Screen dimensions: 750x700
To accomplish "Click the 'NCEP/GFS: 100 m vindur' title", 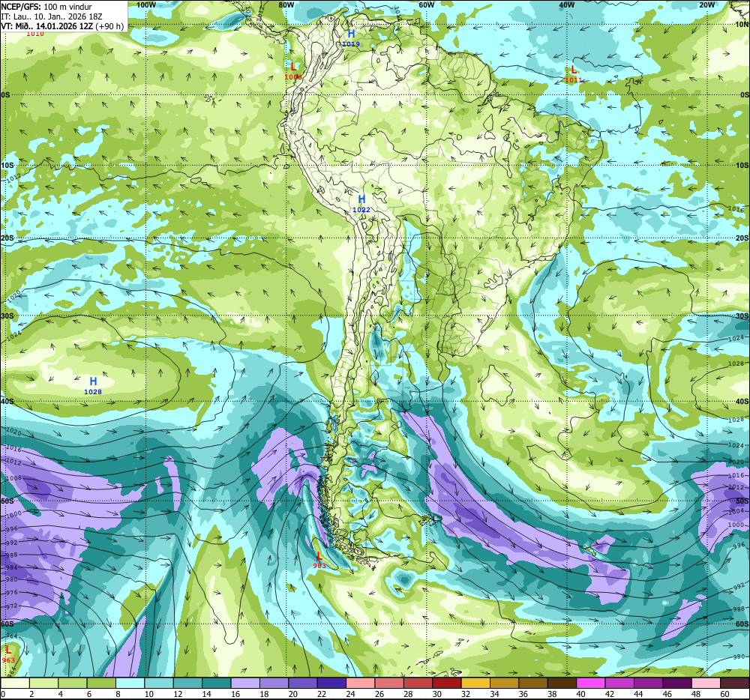I will coord(46,7).
